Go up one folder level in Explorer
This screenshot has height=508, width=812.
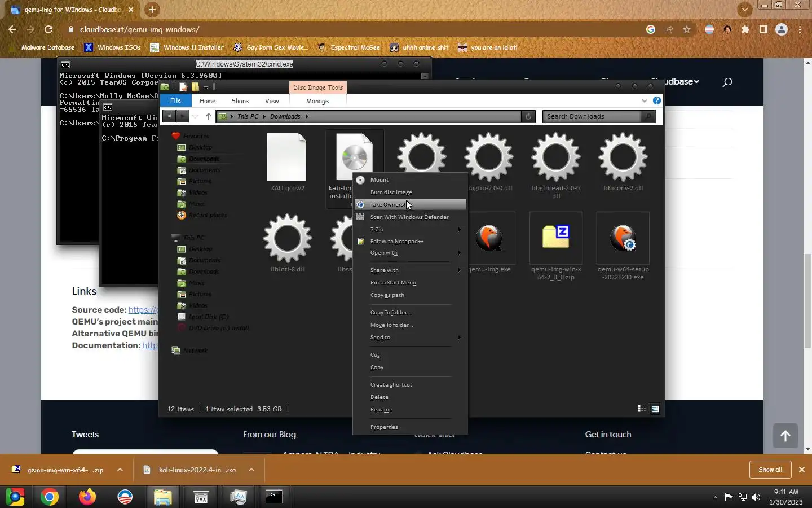coord(209,116)
